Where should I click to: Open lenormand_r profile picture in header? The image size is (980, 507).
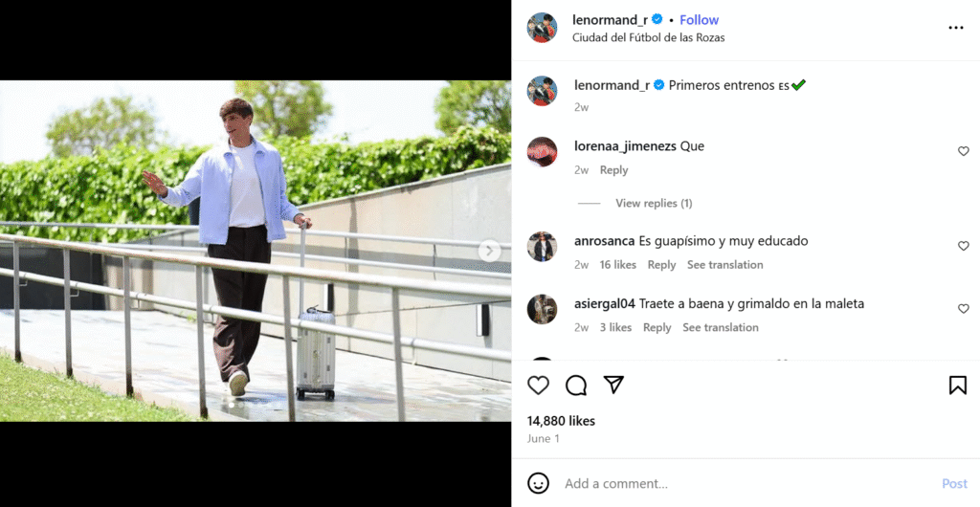pyautogui.click(x=543, y=28)
